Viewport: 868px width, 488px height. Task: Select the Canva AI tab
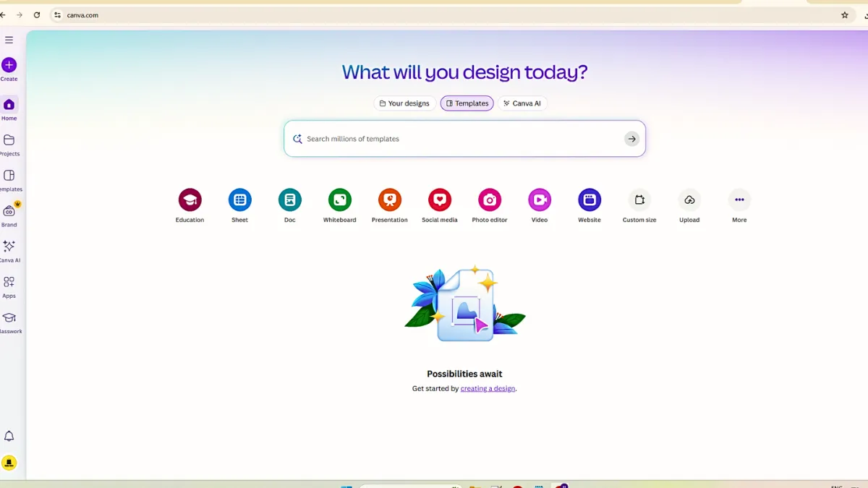point(522,103)
